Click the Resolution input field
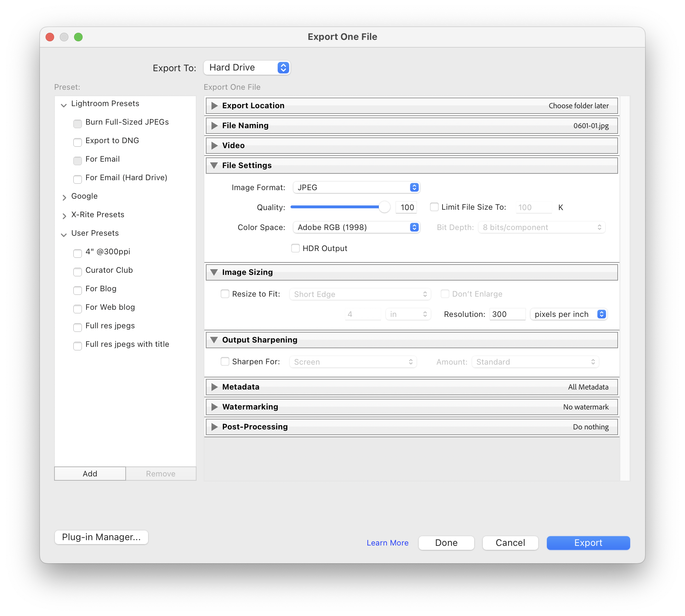Screen dimensions: 685x616 [x=507, y=314]
